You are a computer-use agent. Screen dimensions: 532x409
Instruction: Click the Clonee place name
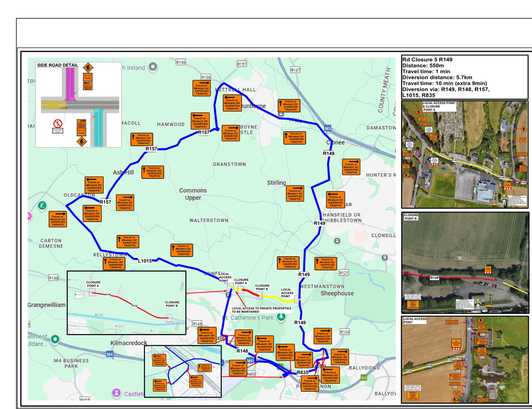(335, 143)
